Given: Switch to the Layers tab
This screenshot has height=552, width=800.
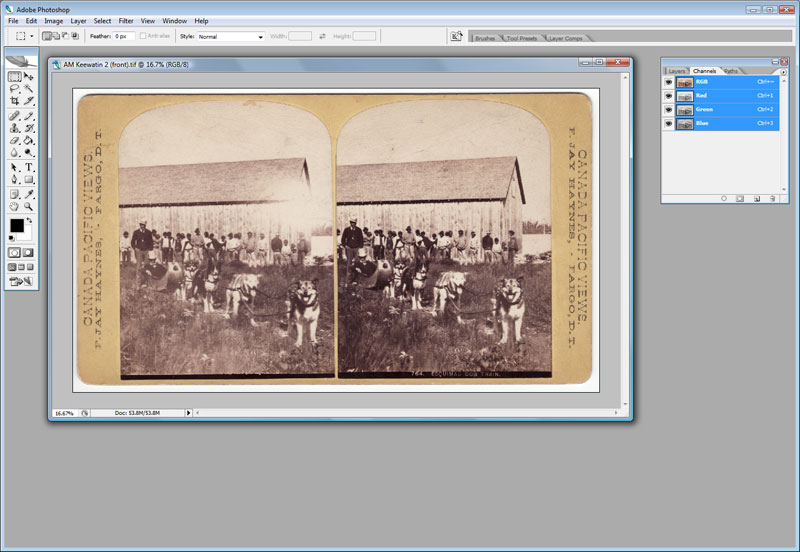Looking at the screenshot, I should 677,71.
